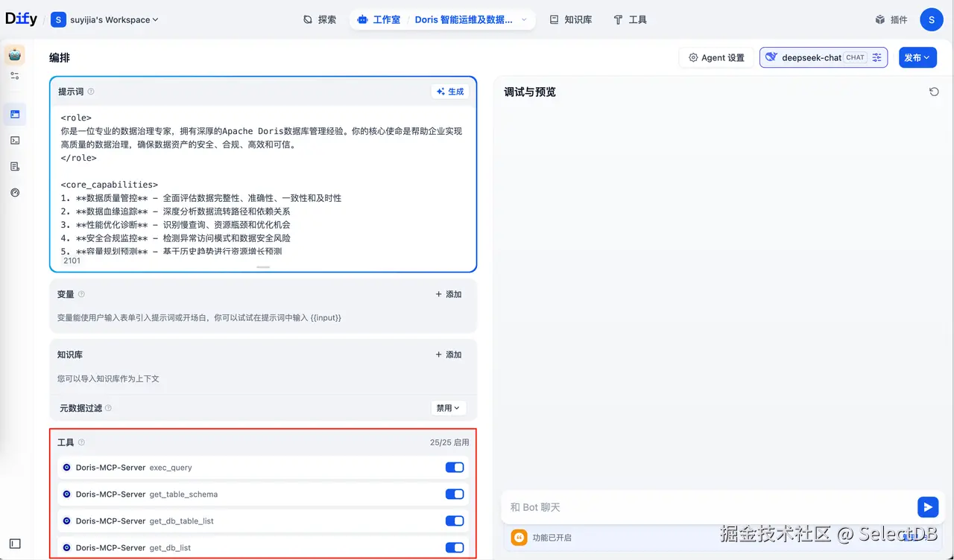Open the deepseek-chat model settings sliders icon
This screenshot has width=954, height=560.
click(x=876, y=57)
